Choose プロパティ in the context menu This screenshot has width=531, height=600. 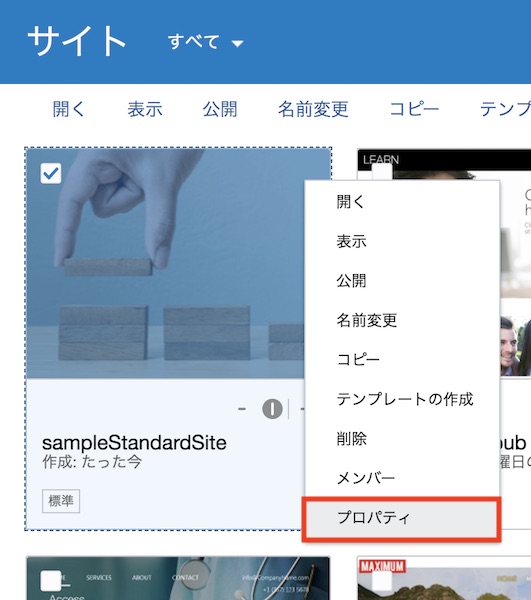pos(401,518)
